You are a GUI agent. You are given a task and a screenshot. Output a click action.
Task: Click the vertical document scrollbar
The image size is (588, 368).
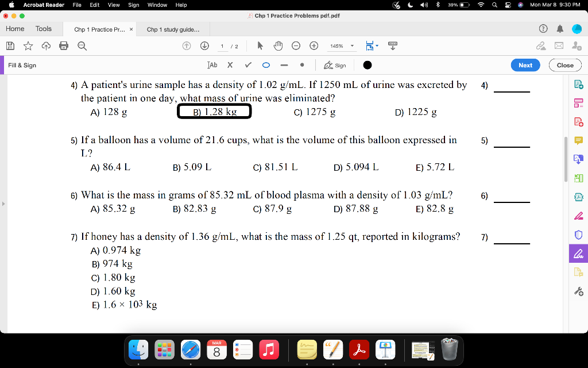coord(566,160)
